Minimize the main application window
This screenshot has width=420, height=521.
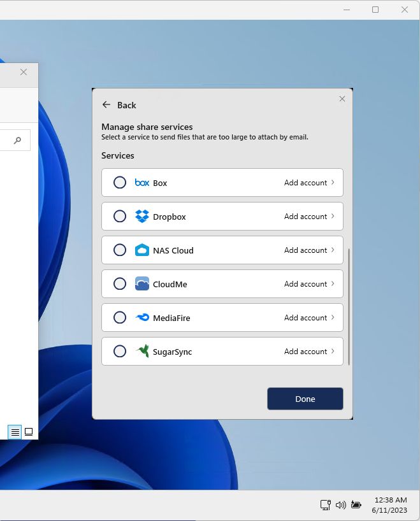point(347,10)
